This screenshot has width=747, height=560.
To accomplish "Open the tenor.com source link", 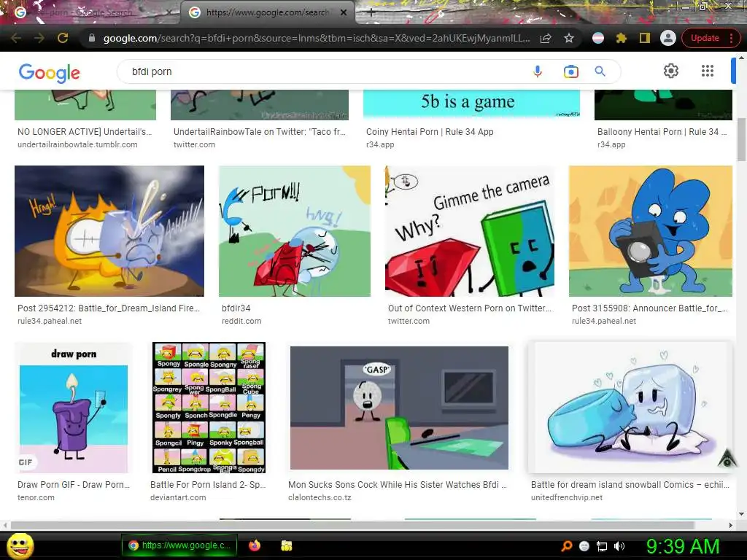I will tap(36, 497).
